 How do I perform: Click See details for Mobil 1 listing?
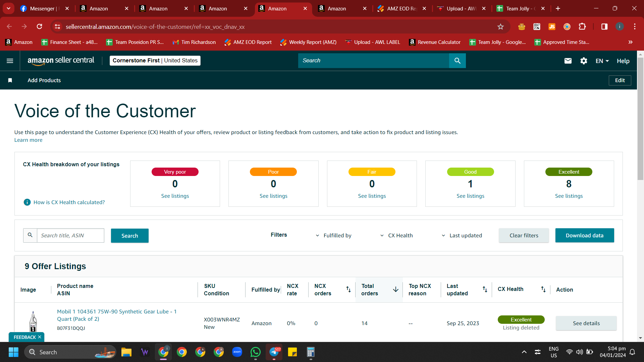[x=586, y=323]
